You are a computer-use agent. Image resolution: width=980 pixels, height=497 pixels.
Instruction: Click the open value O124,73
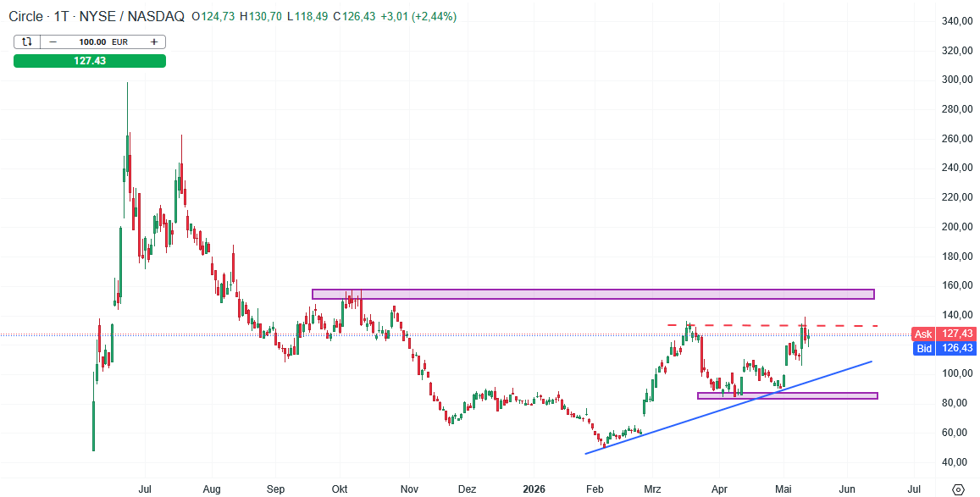click(x=213, y=16)
